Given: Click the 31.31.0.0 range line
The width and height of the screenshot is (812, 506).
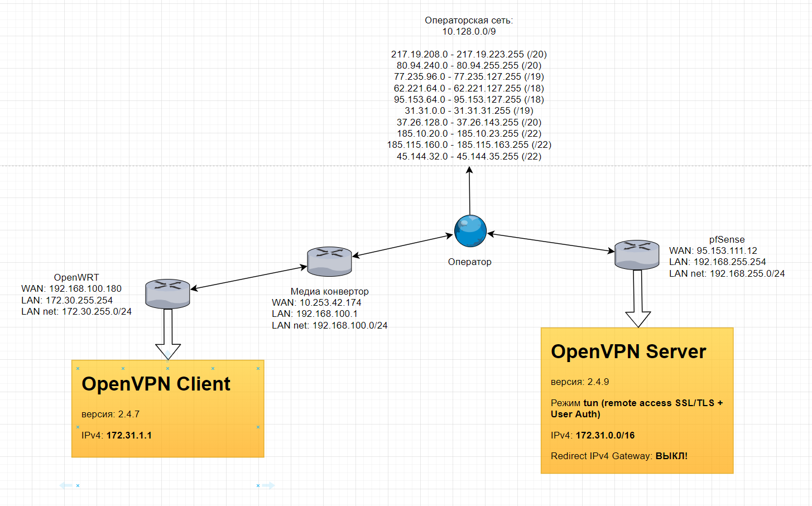Looking at the screenshot, I should [469, 110].
